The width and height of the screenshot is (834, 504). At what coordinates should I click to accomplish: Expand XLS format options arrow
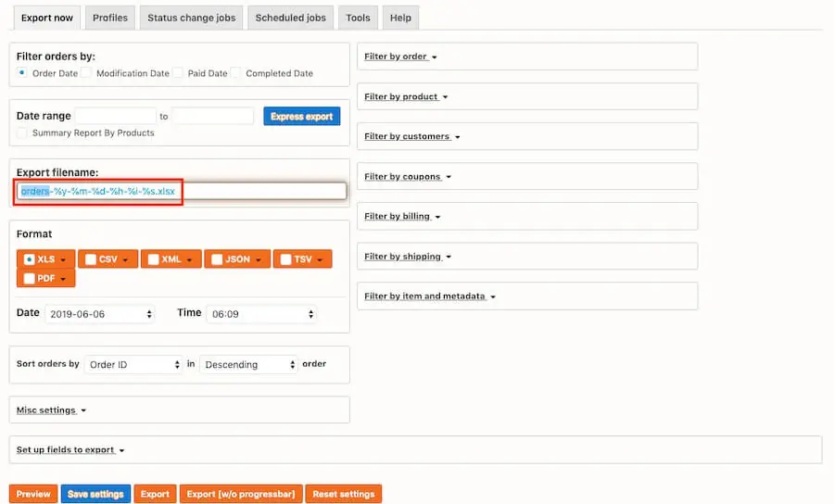pyautogui.click(x=63, y=260)
